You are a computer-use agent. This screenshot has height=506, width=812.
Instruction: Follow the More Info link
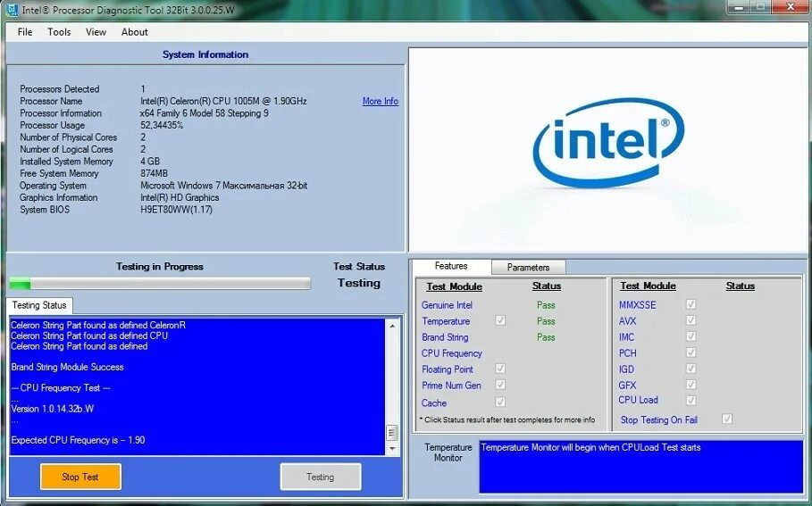(x=381, y=102)
